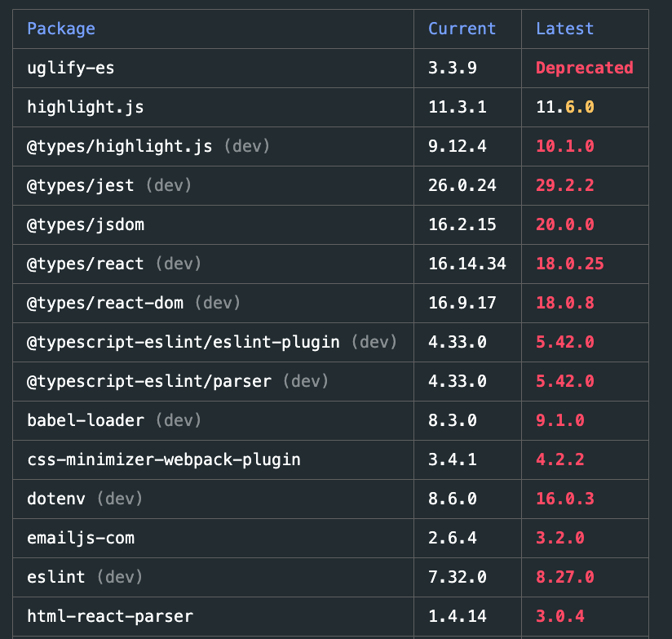This screenshot has width=672, height=639.
Task: Select current version 2.6.4
Action: point(453,538)
